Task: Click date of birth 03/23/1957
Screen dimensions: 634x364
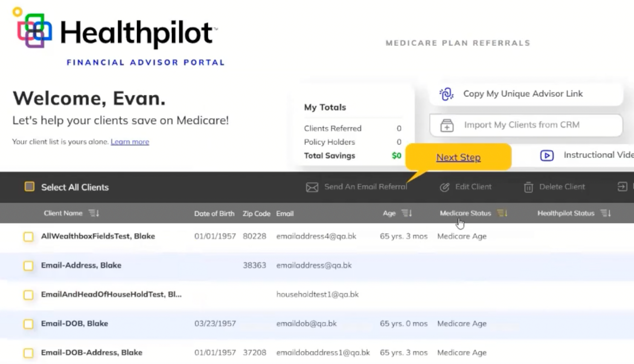Action: tap(215, 323)
